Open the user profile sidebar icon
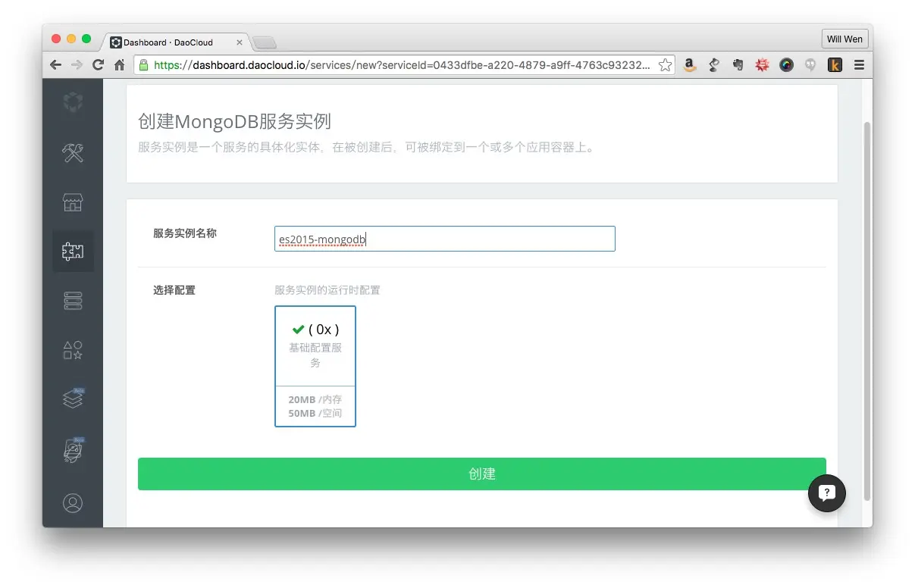The height and width of the screenshot is (588, 915). pos(73,503)
